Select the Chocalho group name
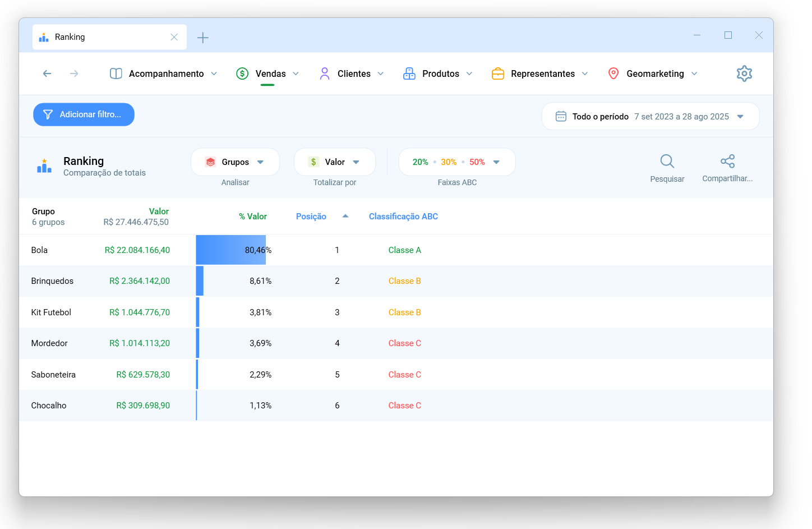Screen dimensions: 812x529 [x=49, y=406]
